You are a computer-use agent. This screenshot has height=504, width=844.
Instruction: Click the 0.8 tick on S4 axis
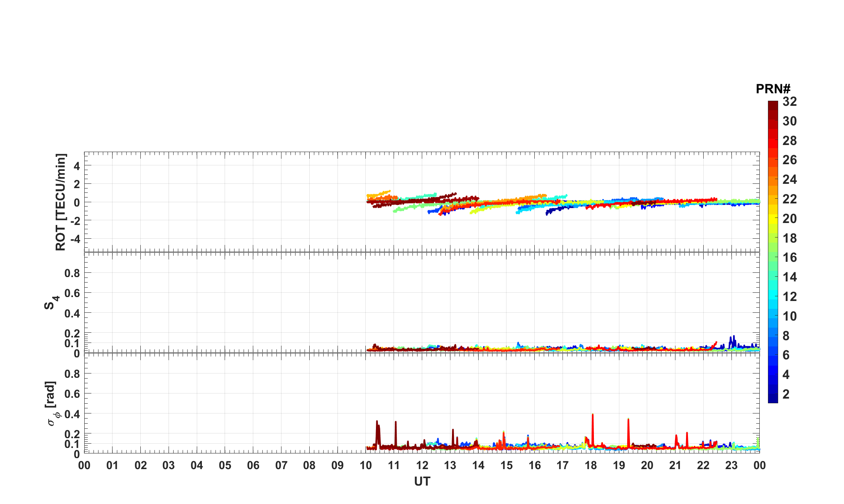point(72,273)
